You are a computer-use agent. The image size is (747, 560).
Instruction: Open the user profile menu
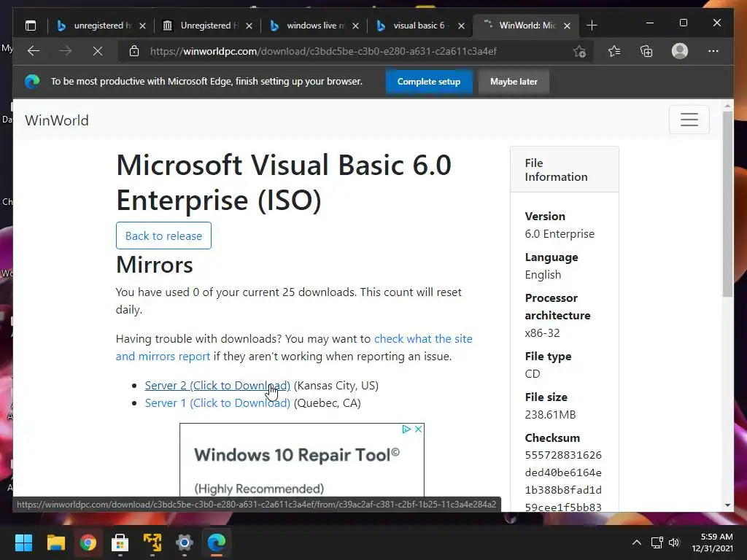point(680,51)
